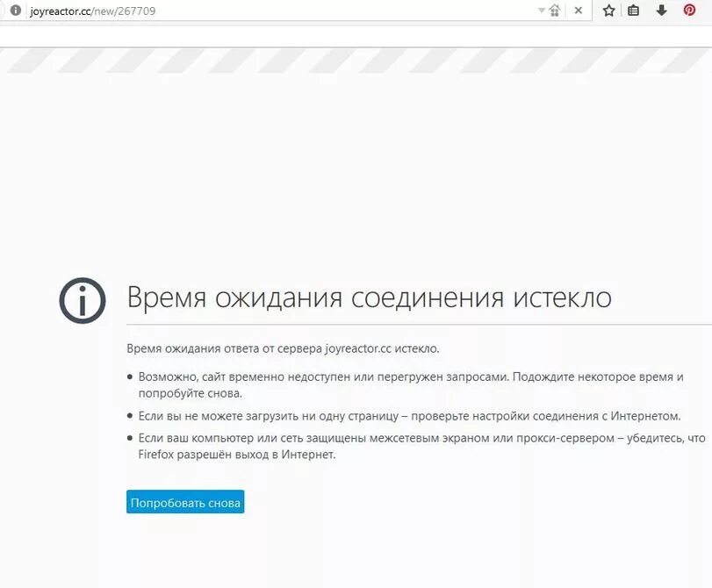This screenshot has height=588, width=712.
Task: Click the text mentioning Firefox разрешён выход
Action: [x=236, y=455]
